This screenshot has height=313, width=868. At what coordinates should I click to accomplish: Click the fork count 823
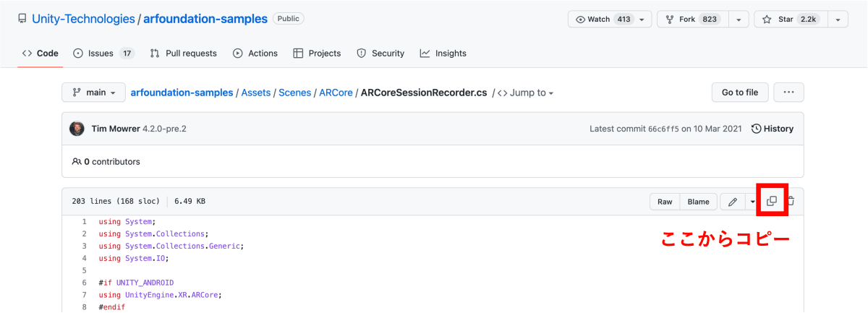710,20
